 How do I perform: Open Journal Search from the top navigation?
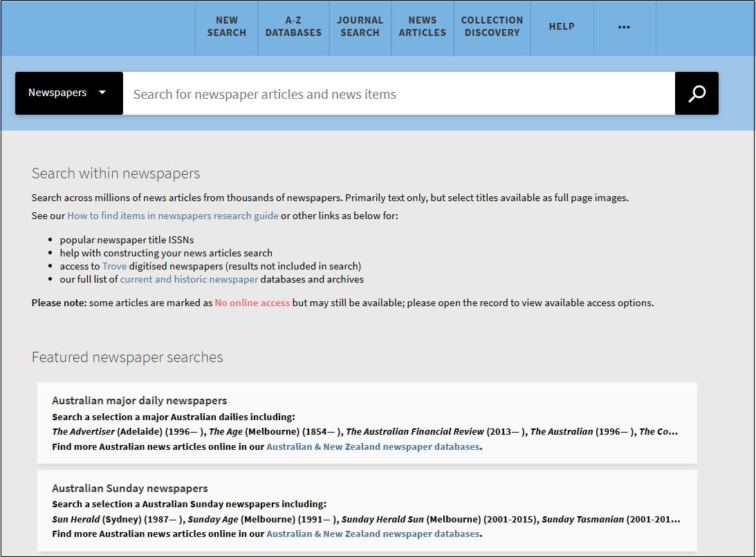(x=360, y=27)
